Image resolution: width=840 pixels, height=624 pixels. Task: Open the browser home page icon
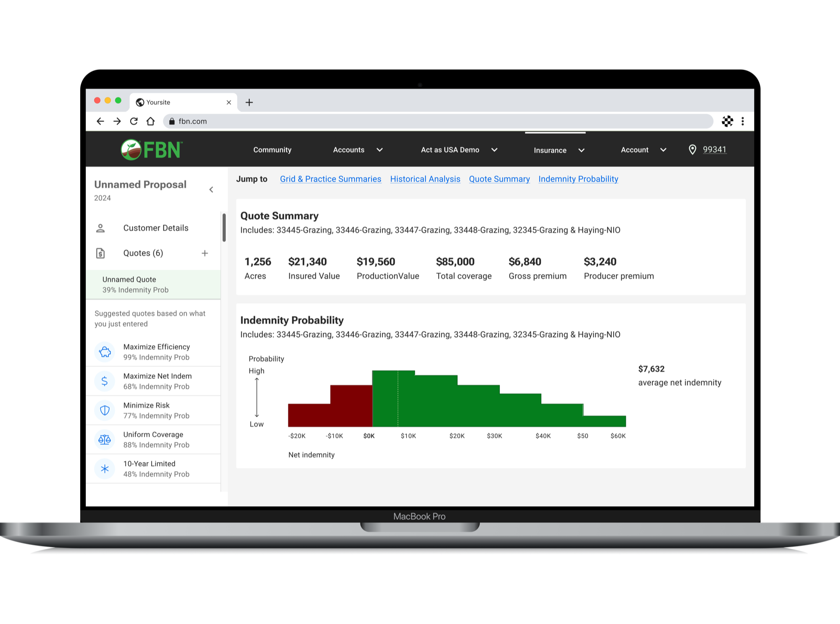pyautogui.click(x=150, y=121)
